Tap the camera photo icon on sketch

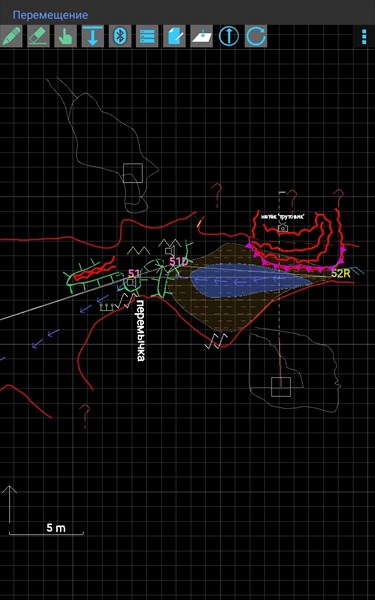click(x=283, y=227)
